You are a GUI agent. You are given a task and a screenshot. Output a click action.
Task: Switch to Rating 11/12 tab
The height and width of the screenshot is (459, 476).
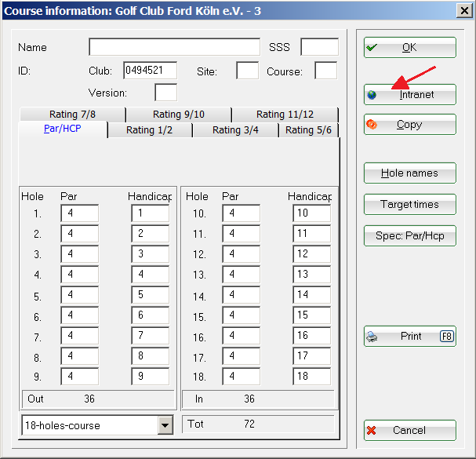(285, 115)
